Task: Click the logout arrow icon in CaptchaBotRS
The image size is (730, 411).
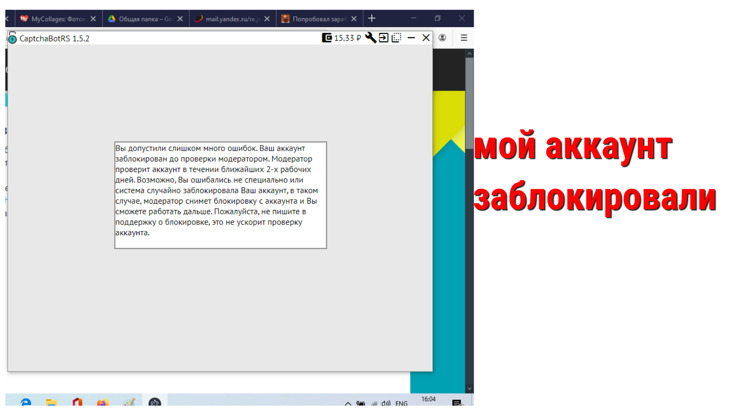Action: 384,38
